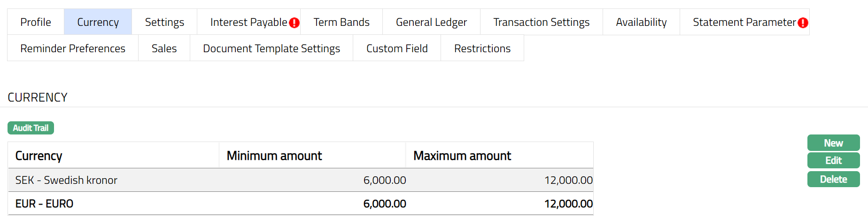Click the red alert icon on Interest Payable
The height and width of the screenshot is (221, 868).
click(x=294, y=23)
